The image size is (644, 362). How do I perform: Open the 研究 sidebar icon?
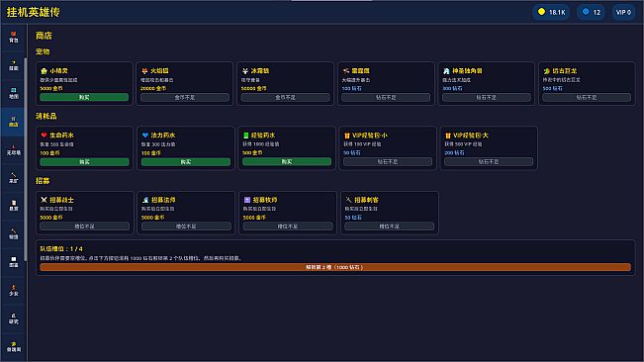pyautogui.click(x=14, y=318)
